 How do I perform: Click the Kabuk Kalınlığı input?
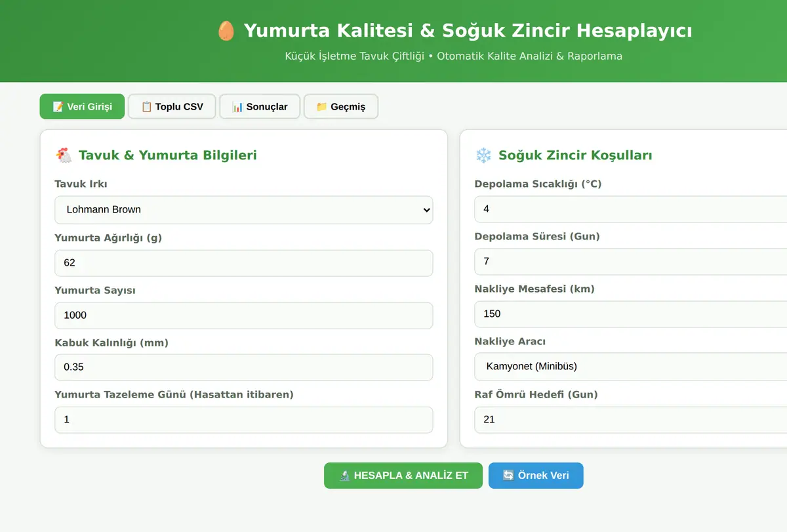244,367
